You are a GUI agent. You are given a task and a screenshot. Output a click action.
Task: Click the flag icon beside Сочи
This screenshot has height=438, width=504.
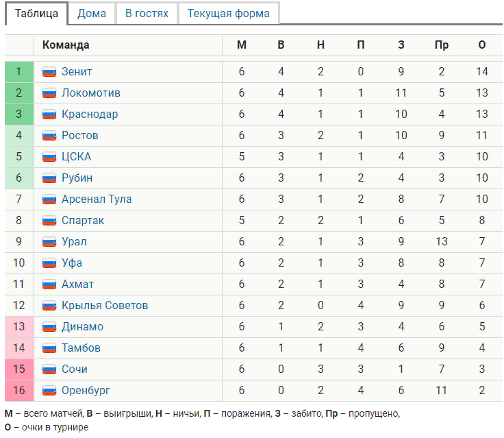pyautogui.click(x=49, y=369)
